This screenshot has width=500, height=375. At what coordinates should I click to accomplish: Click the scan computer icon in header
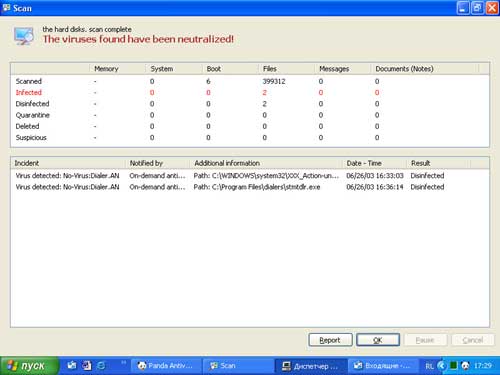click(x=24, y=36)
